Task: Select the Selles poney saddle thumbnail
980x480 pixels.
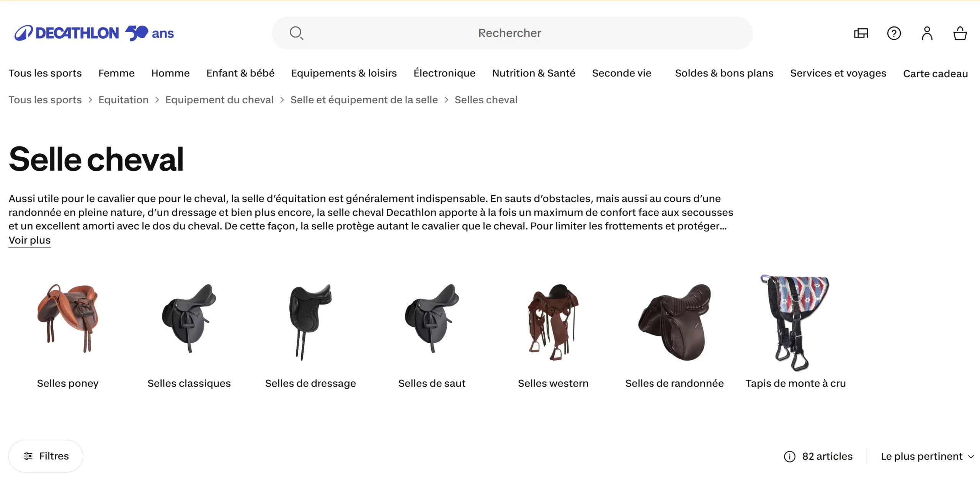Action: tap(68, 319)
